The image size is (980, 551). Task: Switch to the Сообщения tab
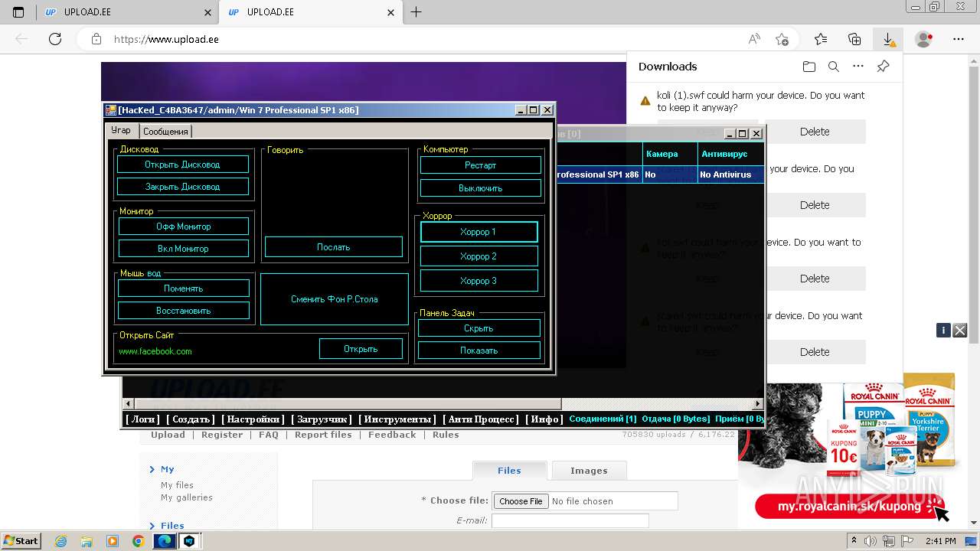[165, 132]
